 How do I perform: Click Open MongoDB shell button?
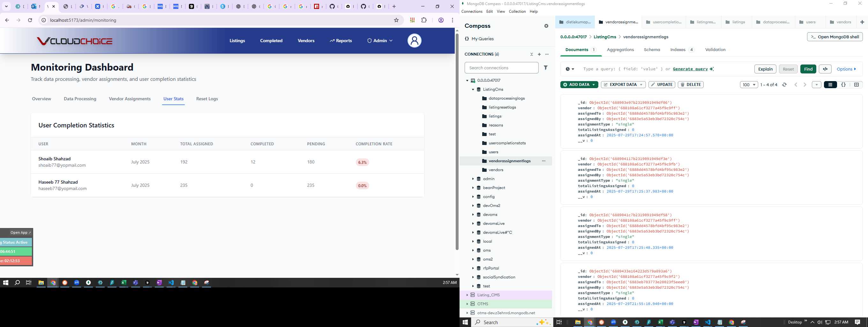[x=834, y=37]
